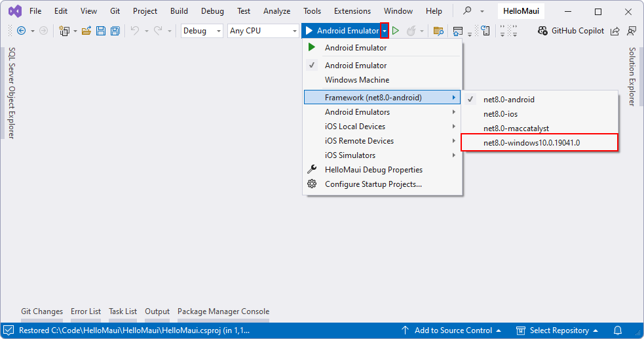Expand the iOS Local Devices submenu
This screenshot has height=339, width=644.
(383, 126)
